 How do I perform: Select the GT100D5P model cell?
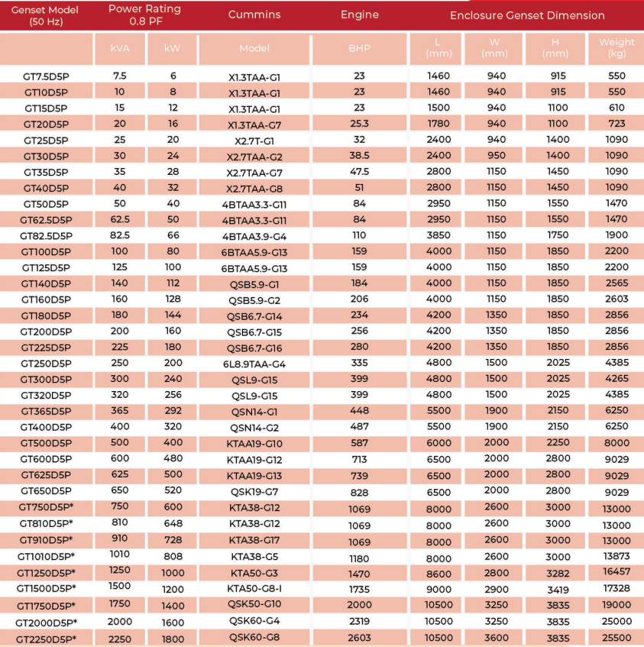point(46,252)
